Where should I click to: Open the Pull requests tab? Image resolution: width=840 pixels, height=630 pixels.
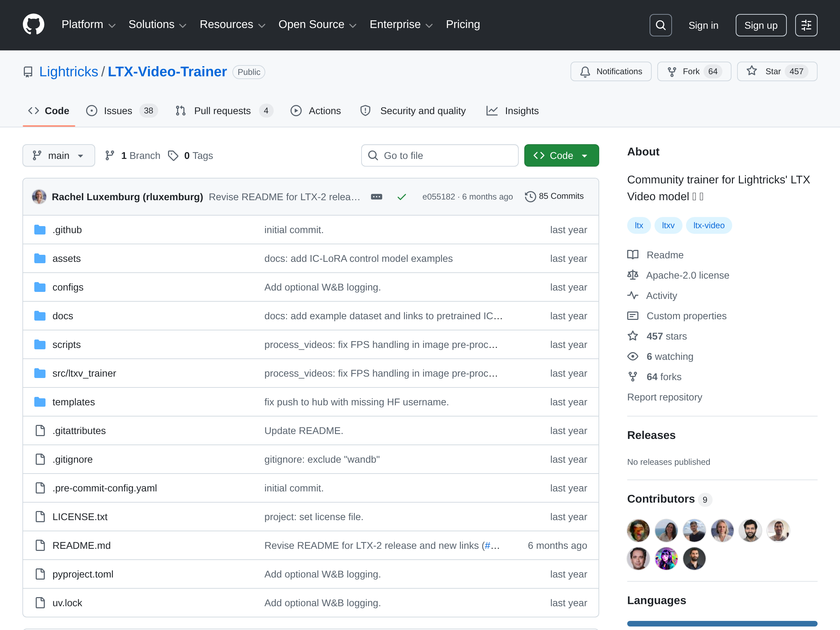(224, 111)
